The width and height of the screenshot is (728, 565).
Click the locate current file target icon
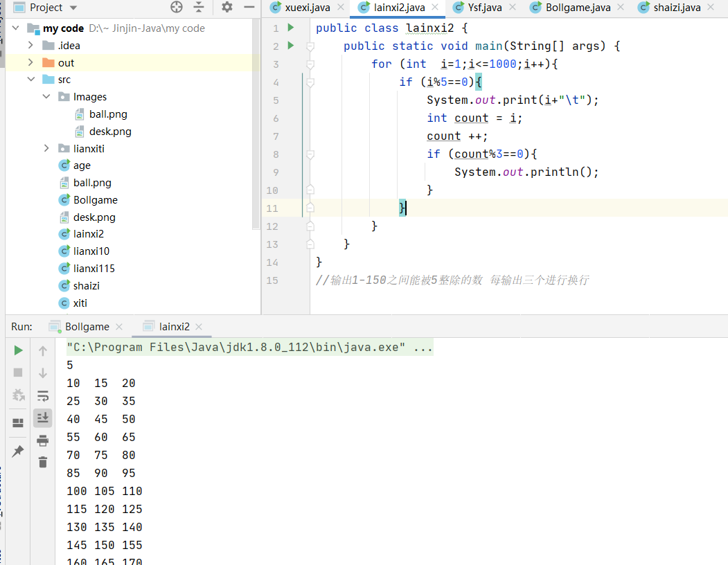(177, 7)
